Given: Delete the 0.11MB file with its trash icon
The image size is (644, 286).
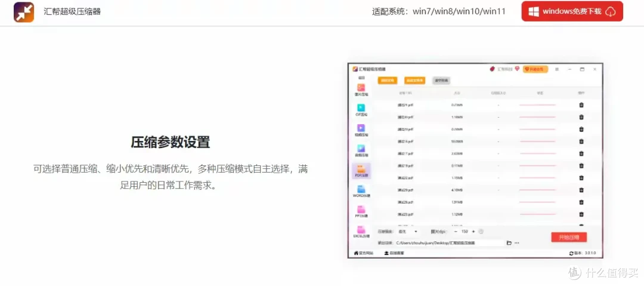Looking at the screenshot, I should [x=581, y=166].
